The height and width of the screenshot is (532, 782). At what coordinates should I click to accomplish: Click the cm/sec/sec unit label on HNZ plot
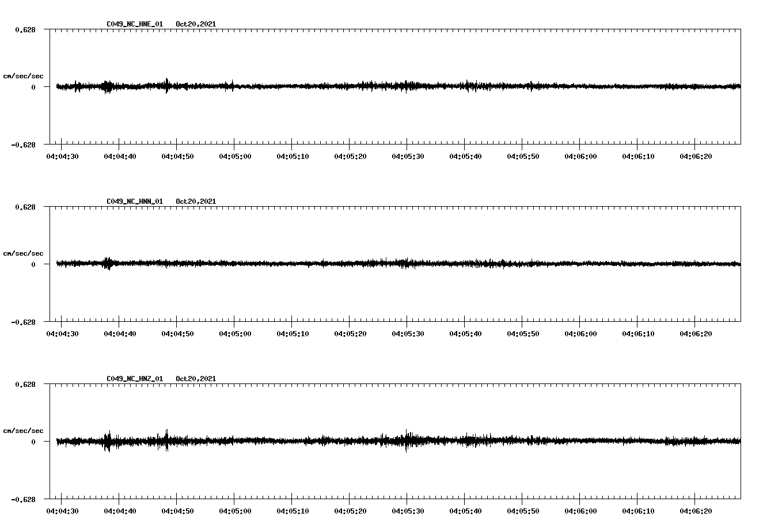(23, 431)
